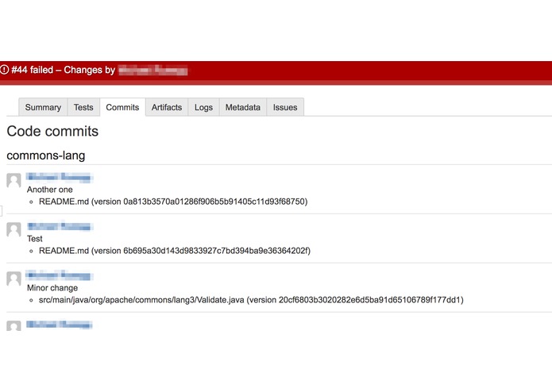The height and width of the screenshot is (392, 552).
Task: Select the Validate.java file entry
Action: point(251,300)
